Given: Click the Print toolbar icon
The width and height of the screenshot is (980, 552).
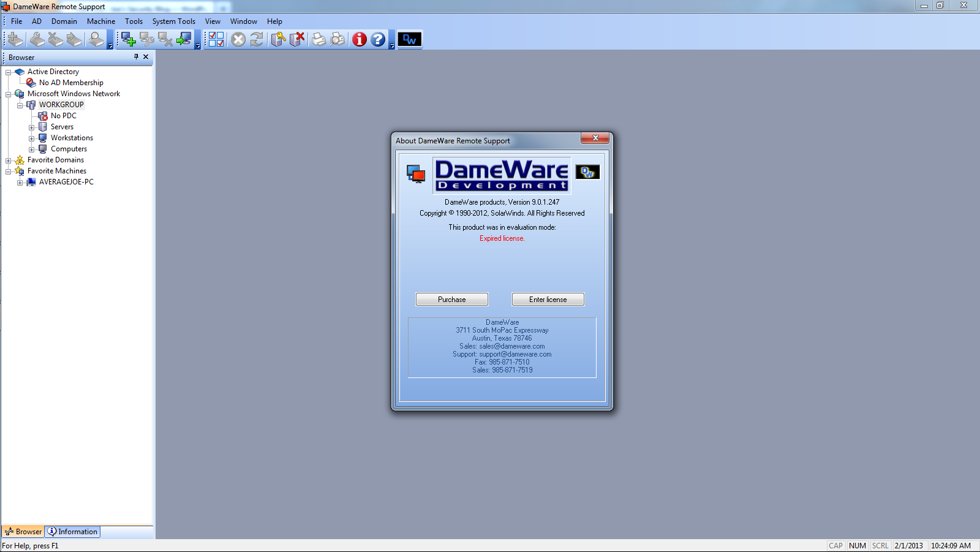Looking at the screenshot, I should pyautogui.click(x=319, y=40).
